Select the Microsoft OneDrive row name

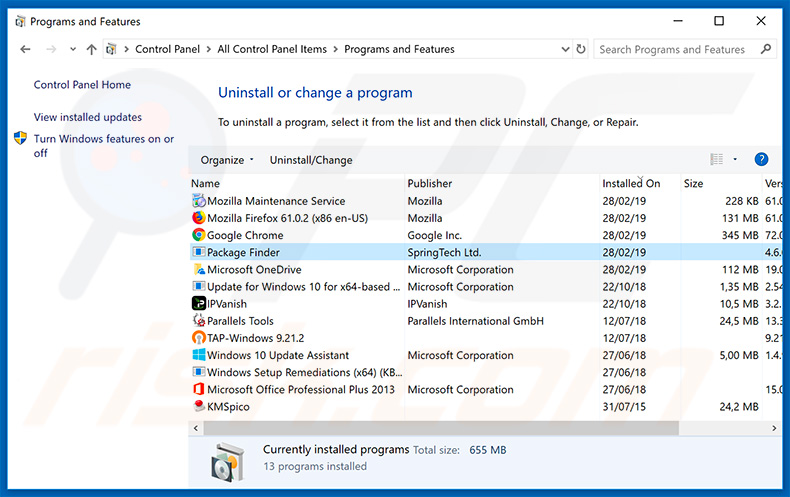(254, 269)
